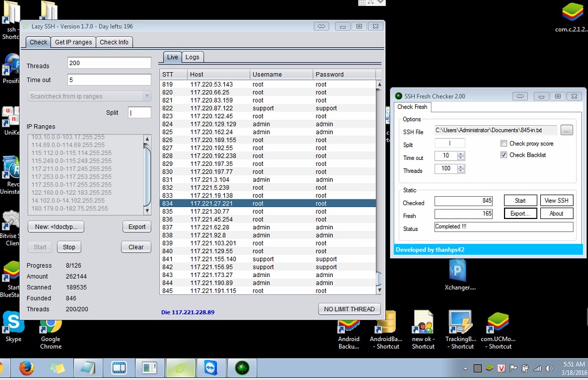588x380 pixels.
Task: Open Firefox from the taskbar
Action: [27, 369]
